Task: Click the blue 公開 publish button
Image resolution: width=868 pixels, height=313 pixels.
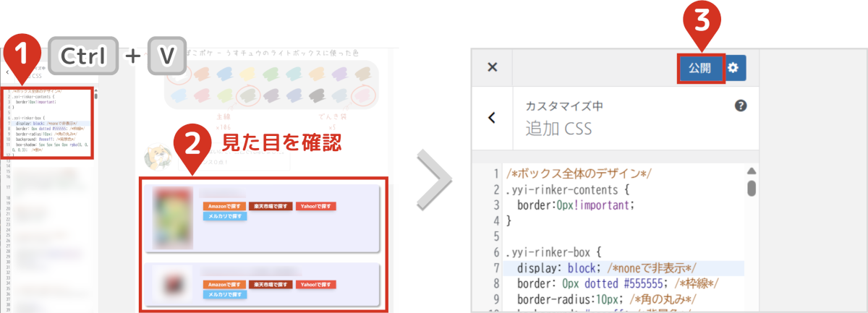Action: [x=700, y=68]
